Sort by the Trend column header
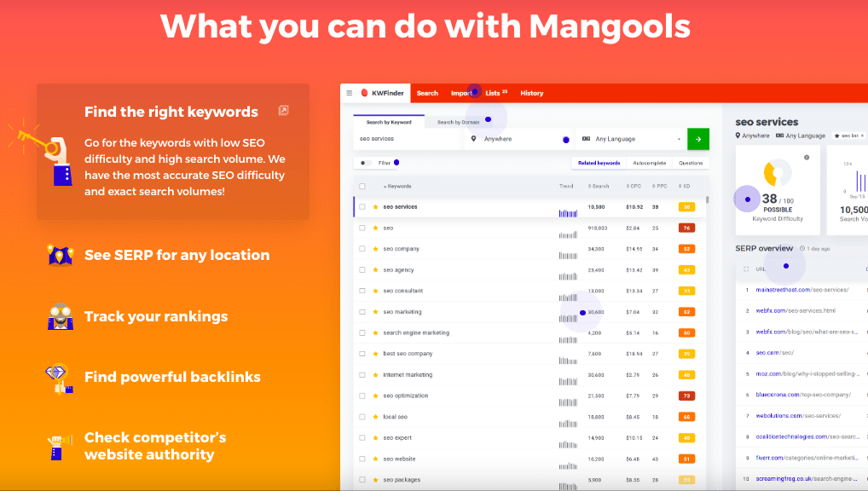 click(566, 187)
